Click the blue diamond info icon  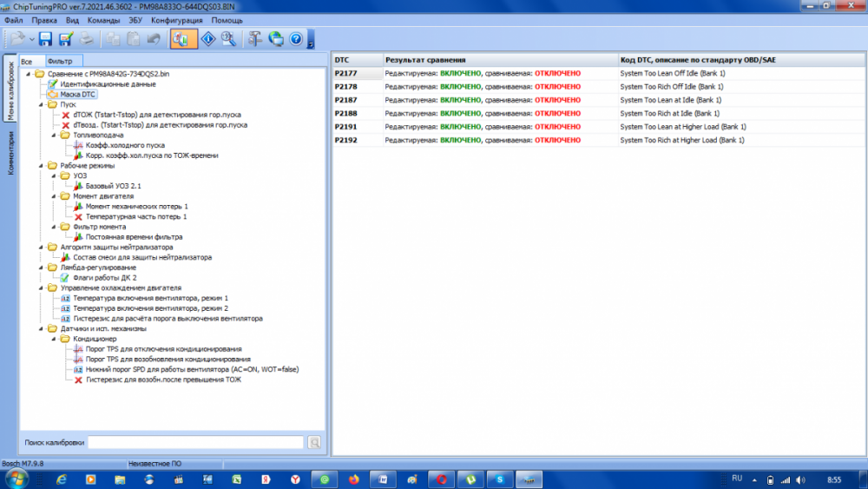208,39
